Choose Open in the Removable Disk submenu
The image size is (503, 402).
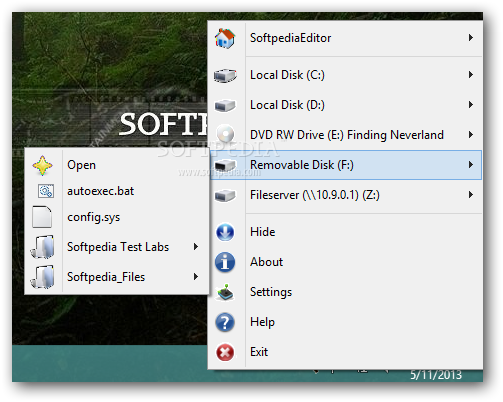117,165
